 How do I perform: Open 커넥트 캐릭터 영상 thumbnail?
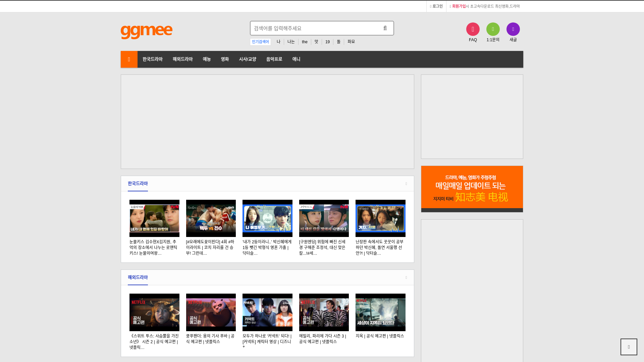(x=267, y=312)
